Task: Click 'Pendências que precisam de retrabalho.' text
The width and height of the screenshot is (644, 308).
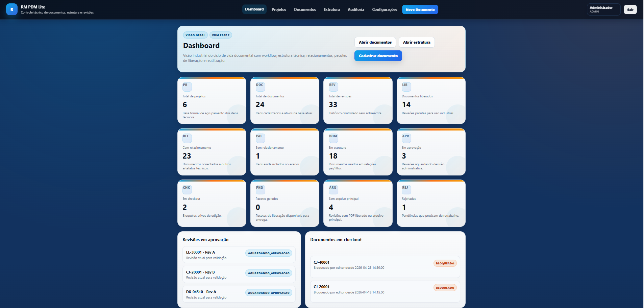Action: pyautogui.click(x=430, y=216)
